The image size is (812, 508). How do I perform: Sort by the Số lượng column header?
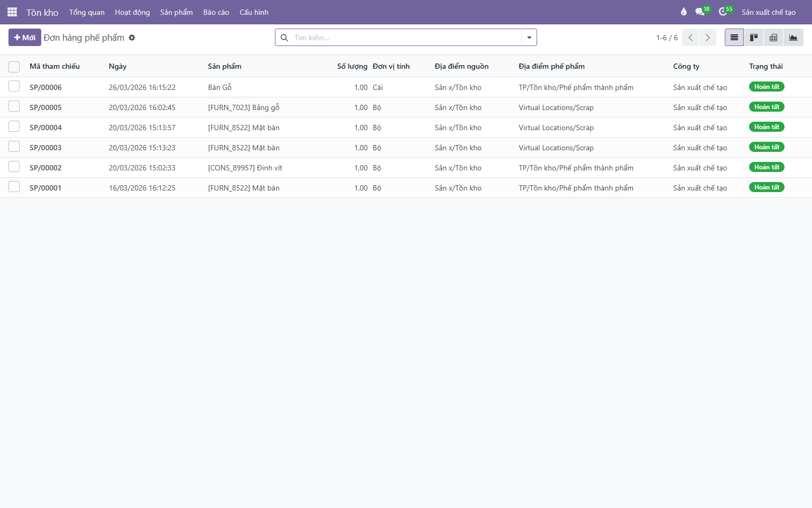pos(352,66)
